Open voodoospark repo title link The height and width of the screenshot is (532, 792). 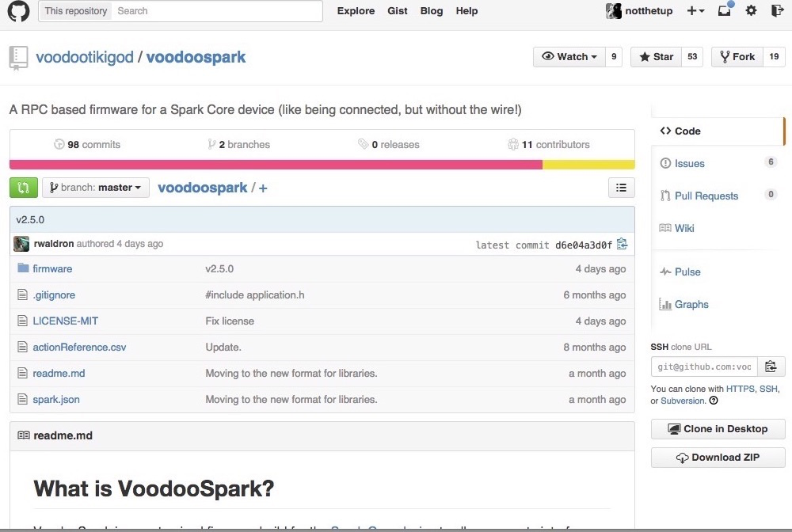[x=196, y=57]
